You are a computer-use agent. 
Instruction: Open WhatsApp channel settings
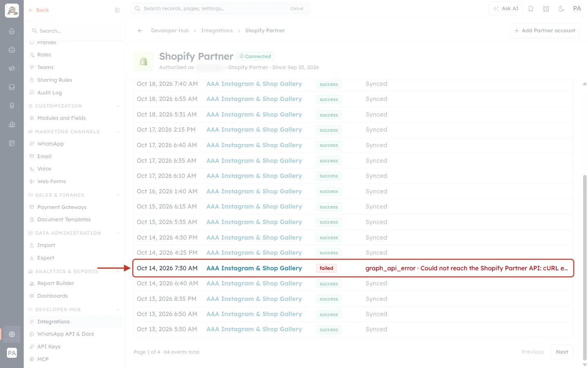tap(50, 144)
